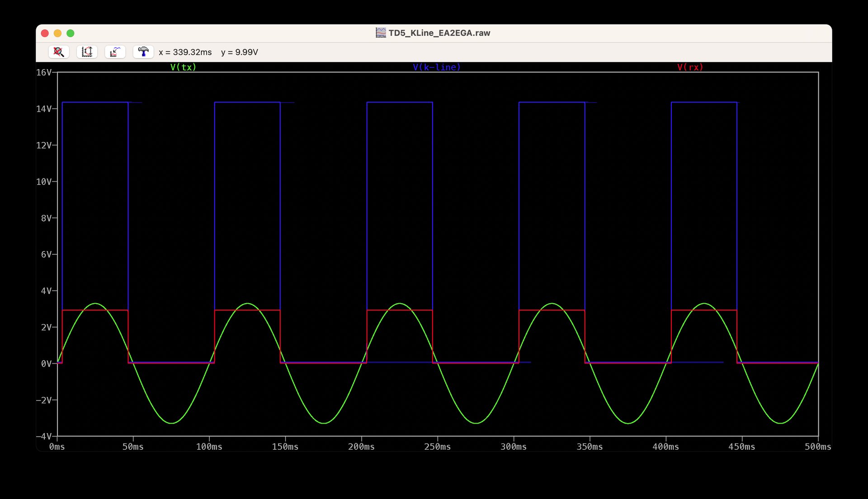Close the waveform window with red button
Screen dimensions: 868x499
click(x=45, y=33)
